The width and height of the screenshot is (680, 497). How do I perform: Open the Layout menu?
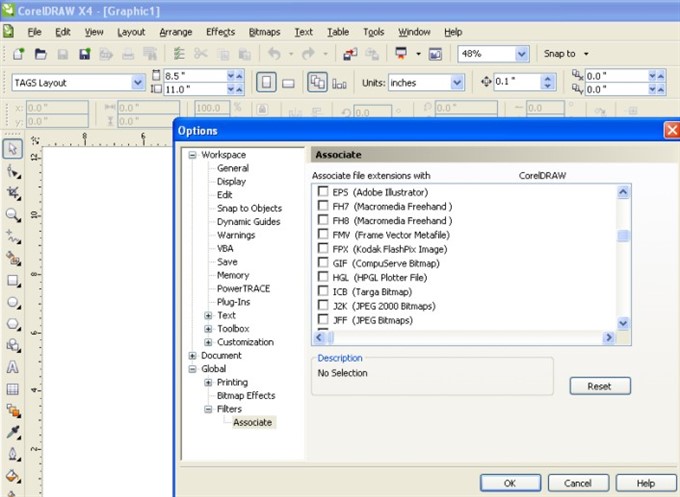pos(131,32)
